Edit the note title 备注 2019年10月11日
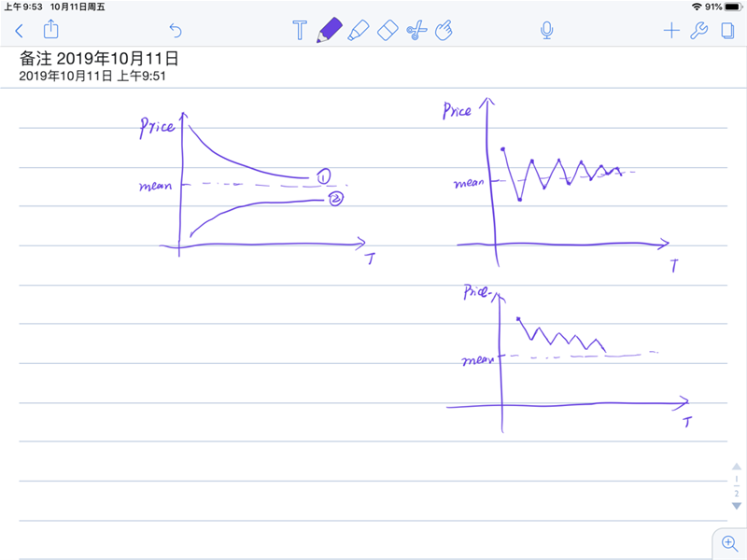The width and height of the screenshot is (747, 560). coord(99,59)
